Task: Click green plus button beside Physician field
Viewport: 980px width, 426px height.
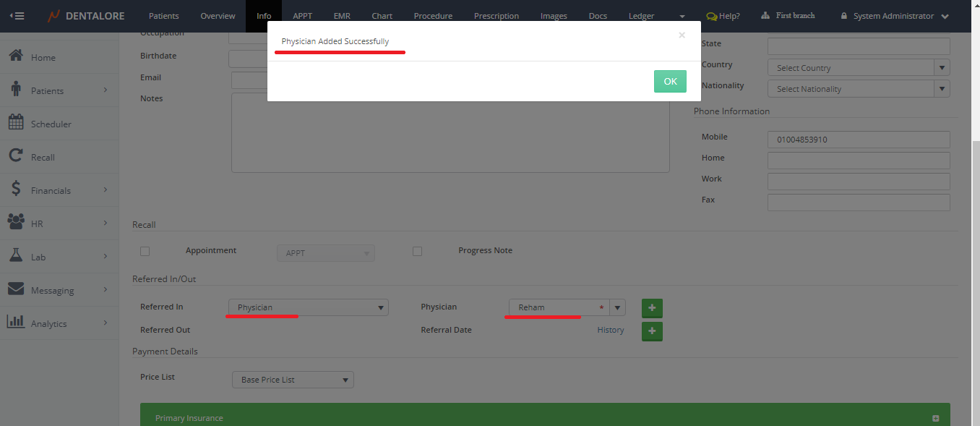Action: (652, 308)
